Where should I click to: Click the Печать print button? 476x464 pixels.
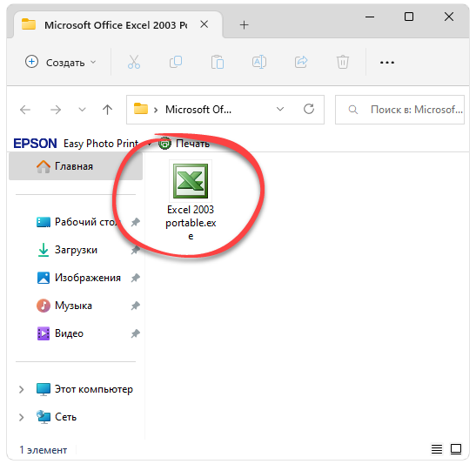pyautogui.click(x=184, y=144)
